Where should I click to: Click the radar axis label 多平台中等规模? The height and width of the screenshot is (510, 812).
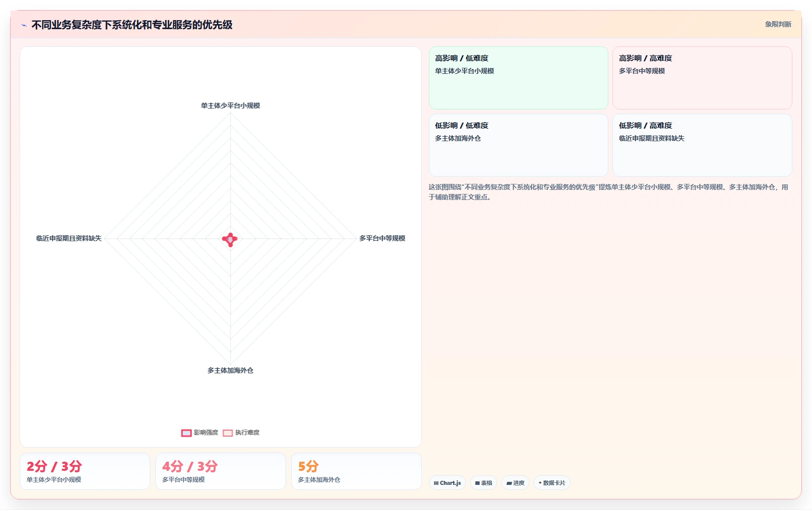tap(382, 238)
